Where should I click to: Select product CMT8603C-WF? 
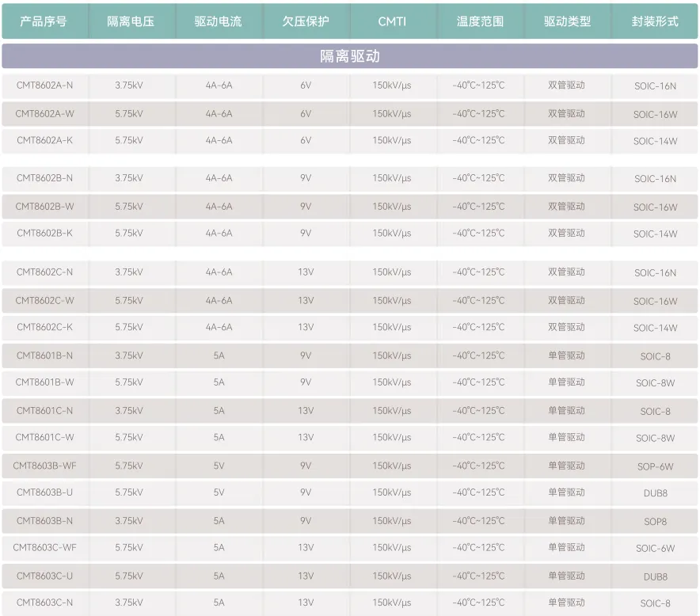click(44, 547)
